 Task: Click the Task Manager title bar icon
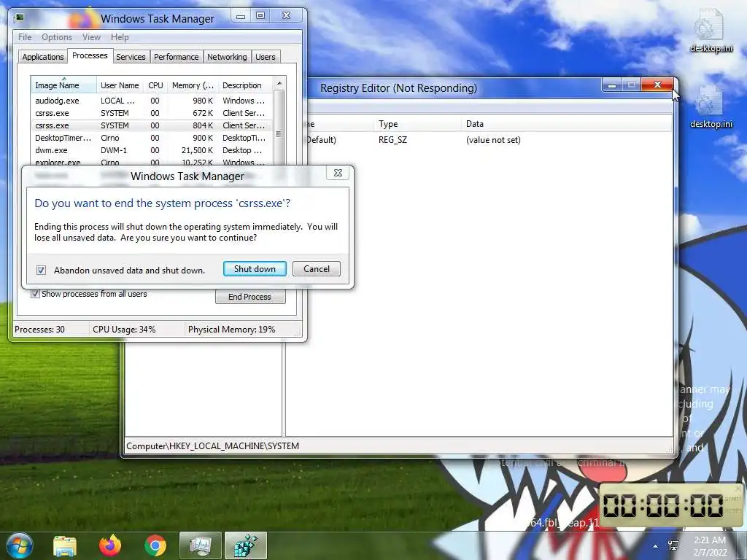tap(19, 18)
